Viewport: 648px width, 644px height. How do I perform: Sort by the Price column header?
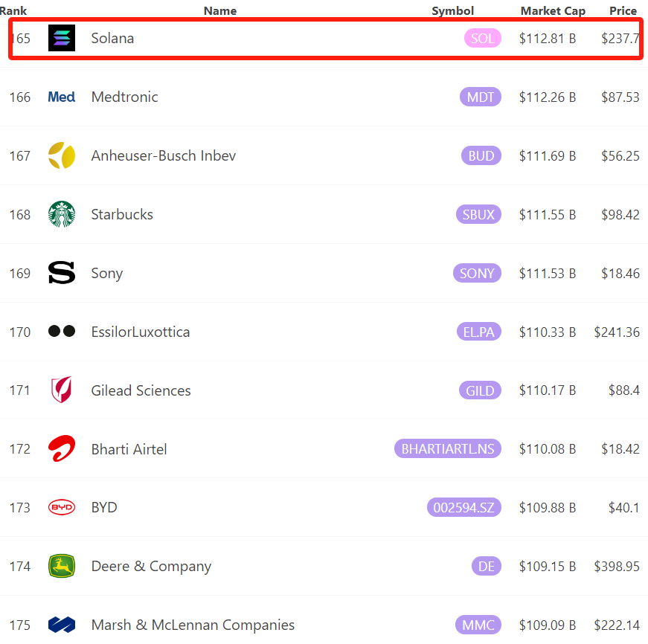623,10
